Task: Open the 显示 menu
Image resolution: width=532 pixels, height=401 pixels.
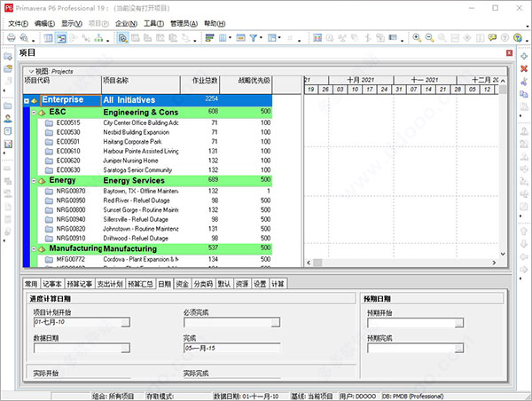Action: (72, 23)
